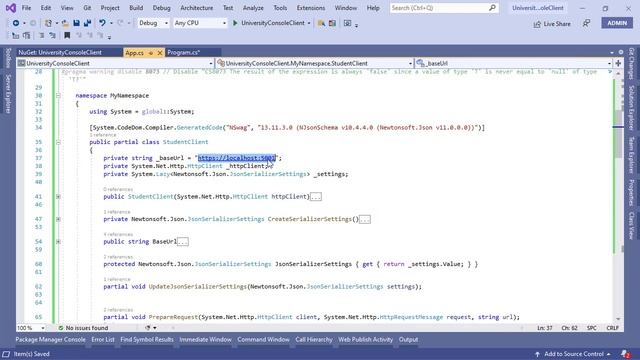Open the Toolbox side panel

tap(8, 58)
